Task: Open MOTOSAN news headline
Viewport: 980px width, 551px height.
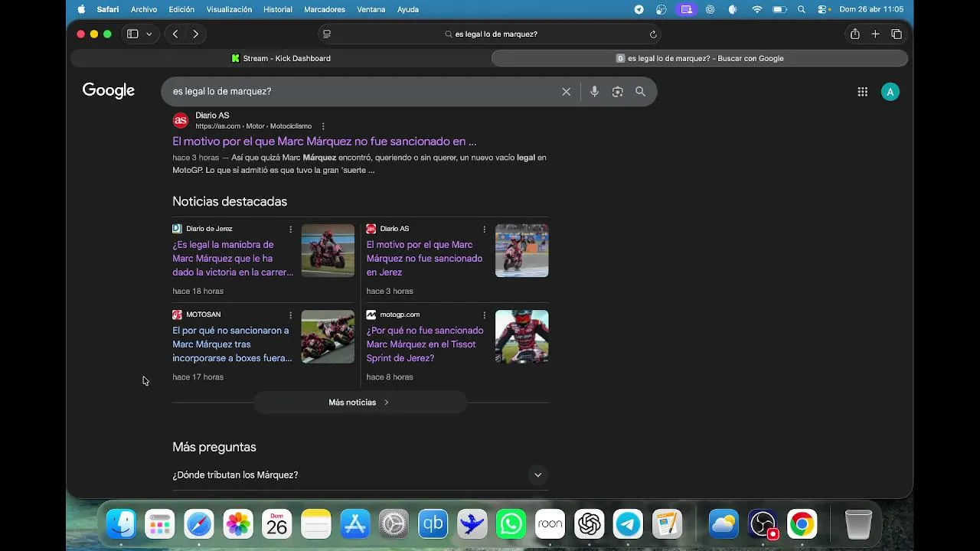Action: (232, 344)
